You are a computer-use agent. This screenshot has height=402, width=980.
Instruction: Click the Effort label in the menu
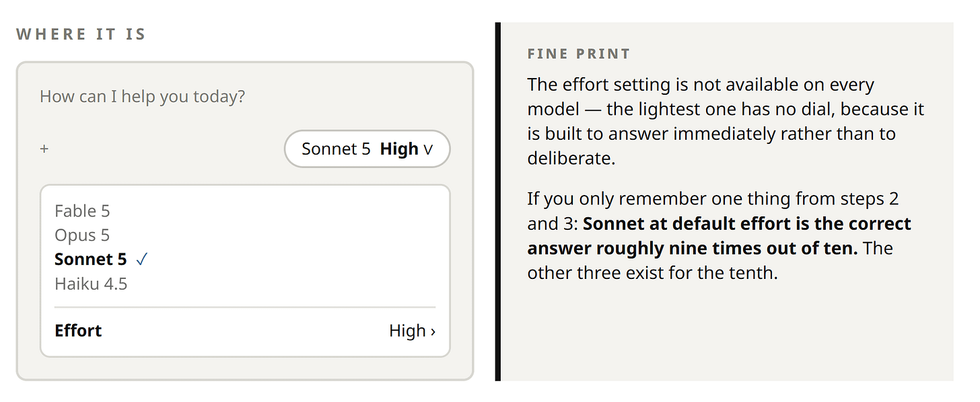(x=78, y=331)
